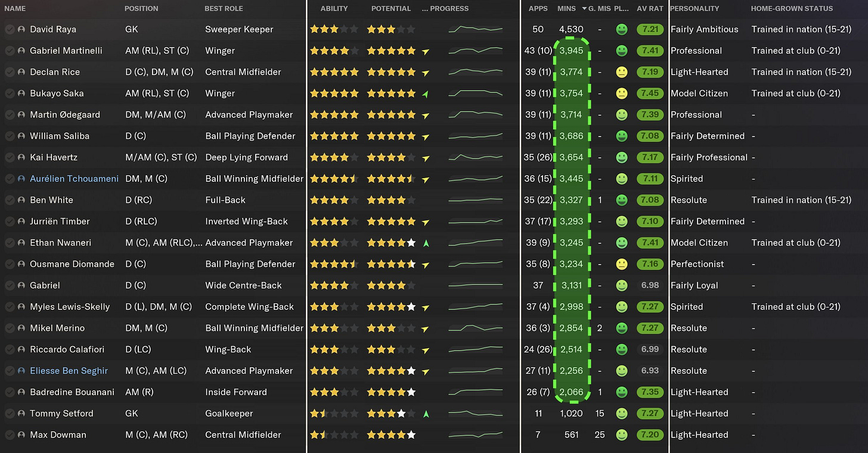Click Tommy Setford's morale face icon
868x453 pixels.
click(622, 413)
